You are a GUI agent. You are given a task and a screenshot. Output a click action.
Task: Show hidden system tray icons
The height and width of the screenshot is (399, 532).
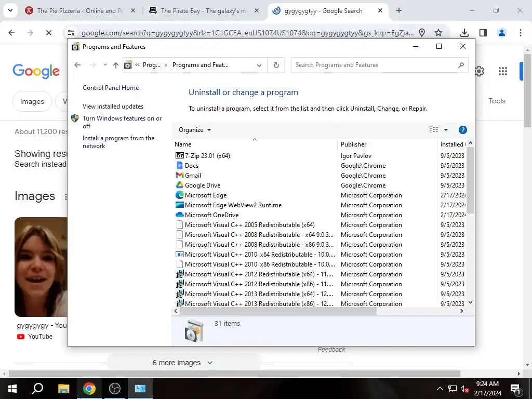pos(440,389)
